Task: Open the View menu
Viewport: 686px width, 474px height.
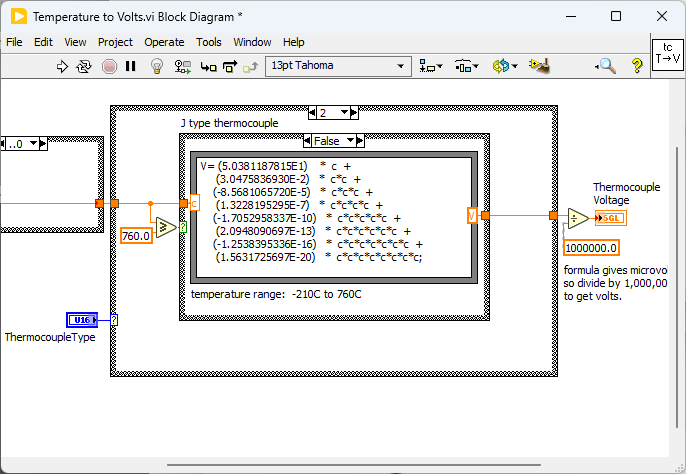Action: [x=75, y=42]
